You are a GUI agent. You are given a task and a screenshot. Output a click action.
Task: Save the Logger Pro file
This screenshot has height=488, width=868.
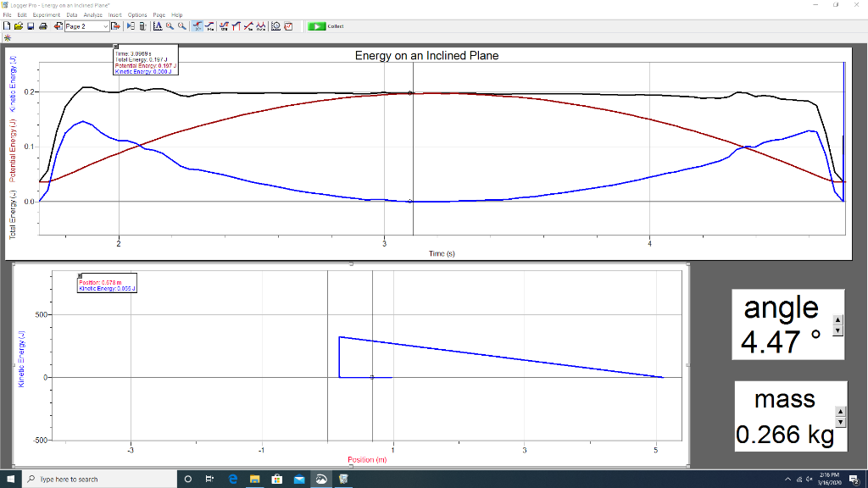tap(31, 25)
